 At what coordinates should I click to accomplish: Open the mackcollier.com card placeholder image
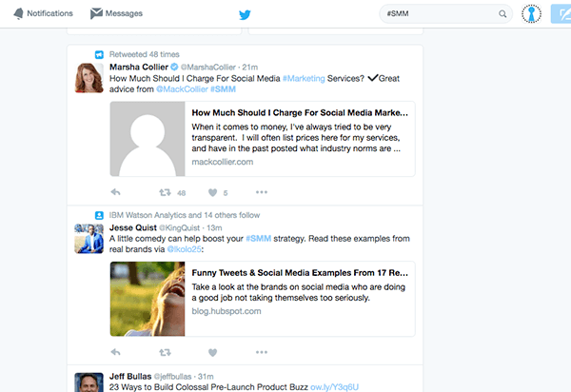tap(148, 139)
